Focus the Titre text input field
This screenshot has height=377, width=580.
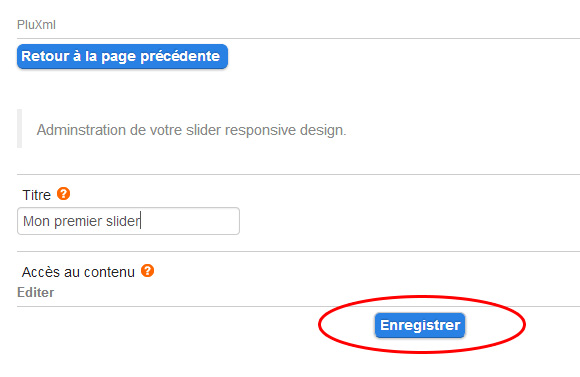(x=128, y=221)
